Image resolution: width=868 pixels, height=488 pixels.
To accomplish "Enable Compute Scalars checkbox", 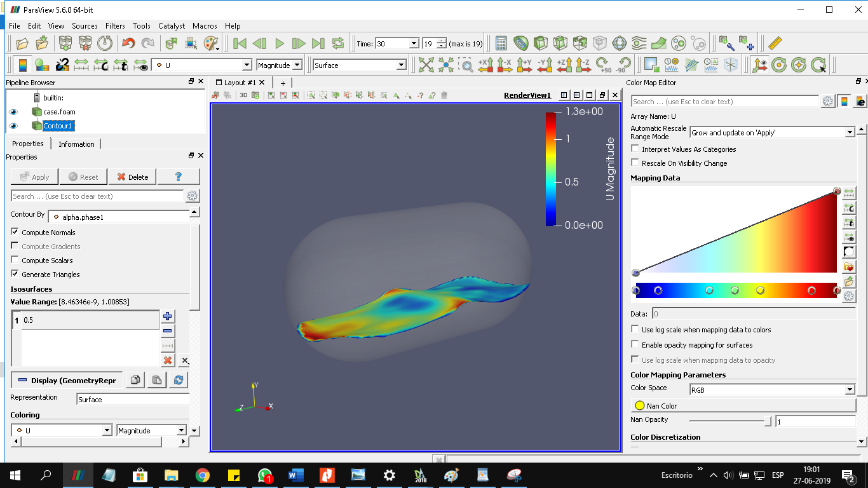I will [x=15, y=261].
